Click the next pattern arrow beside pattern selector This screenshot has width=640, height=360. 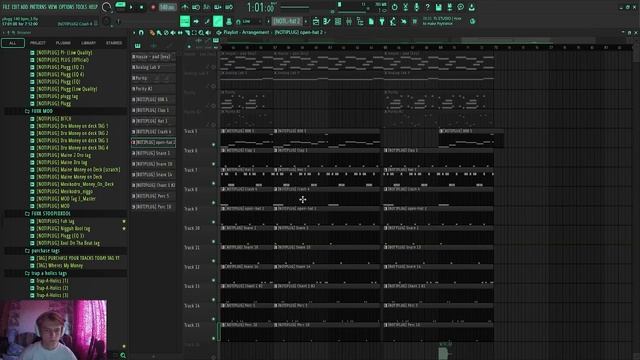(x=306, y=21)
